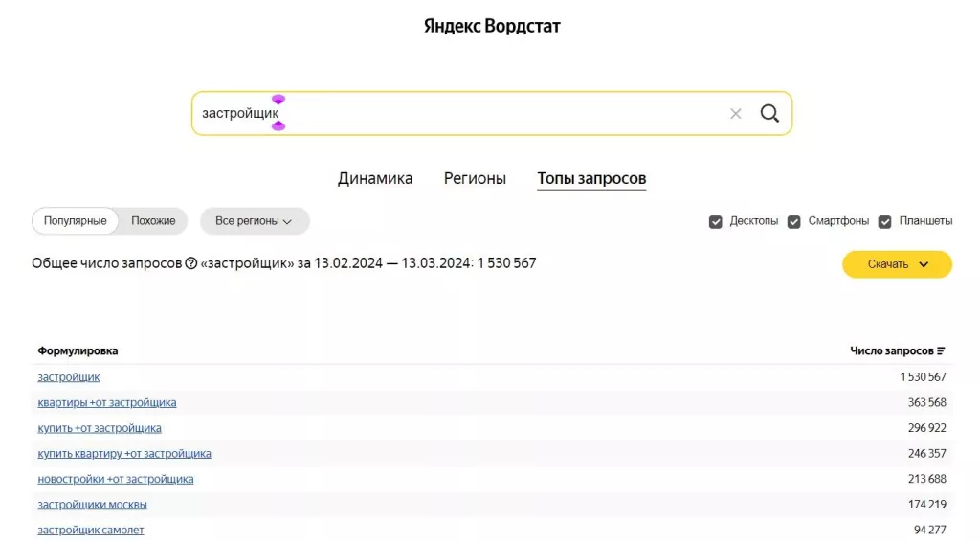This screenshot has width=980, height=542.
Task: Open the застройщик самолет link
Action: 91,531
